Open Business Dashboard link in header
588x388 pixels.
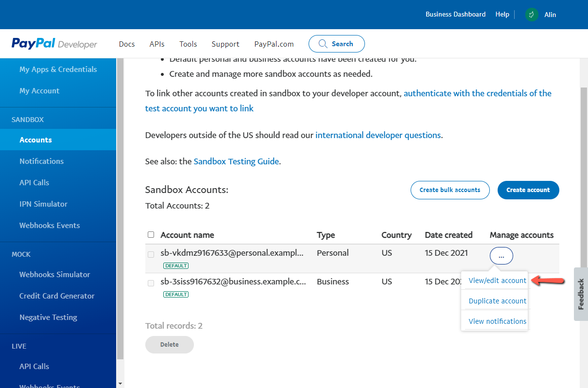pyautogui.click(x=456, y=15)
